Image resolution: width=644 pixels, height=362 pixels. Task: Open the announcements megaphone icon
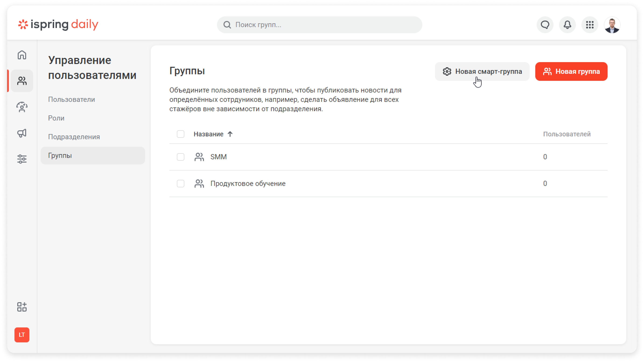[x=22, y=133]
